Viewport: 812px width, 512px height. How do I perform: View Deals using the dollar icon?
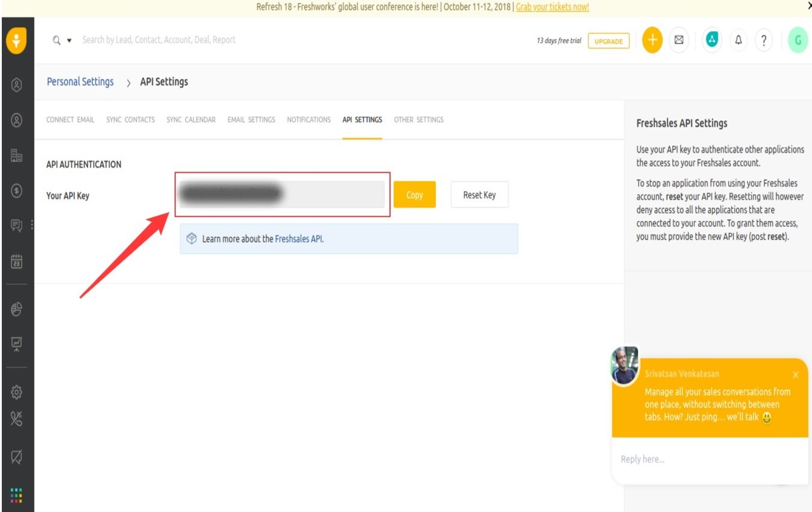coord(16,192)
